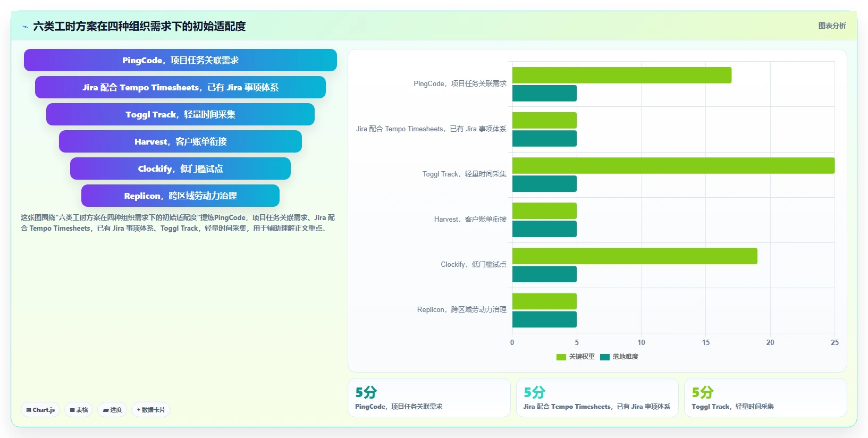Select the Harvest 客户账单衔接 funnel bar
Viewport: 868px width, 438px height.
[180, 141]
